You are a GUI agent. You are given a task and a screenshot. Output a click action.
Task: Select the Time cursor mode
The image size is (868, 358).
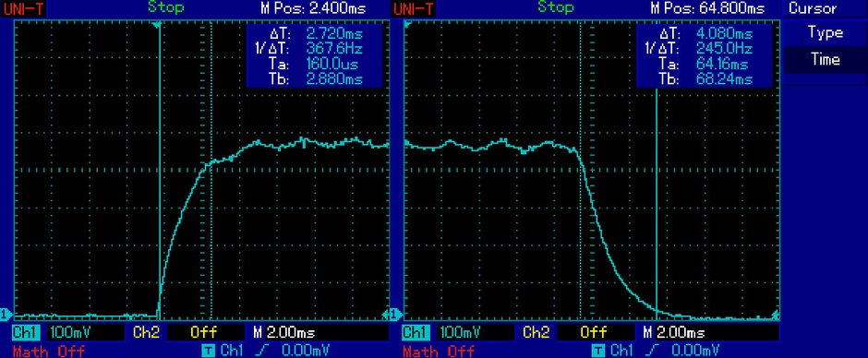point(825,59)
